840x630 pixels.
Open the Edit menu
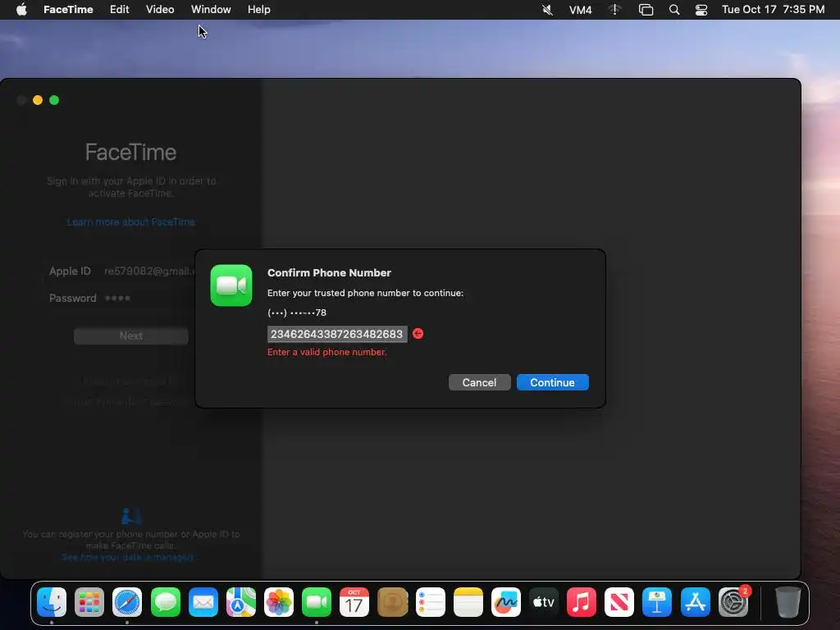click(x=120, y=10)
